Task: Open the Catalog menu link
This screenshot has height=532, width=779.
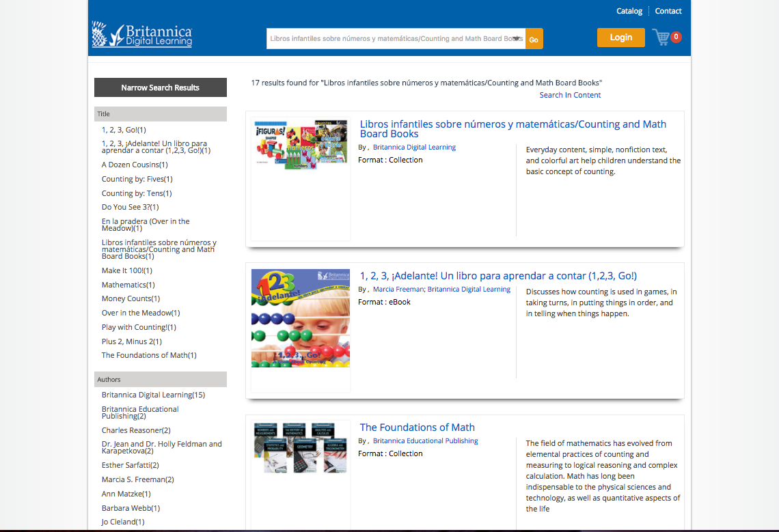Action: tap(629, 11)
